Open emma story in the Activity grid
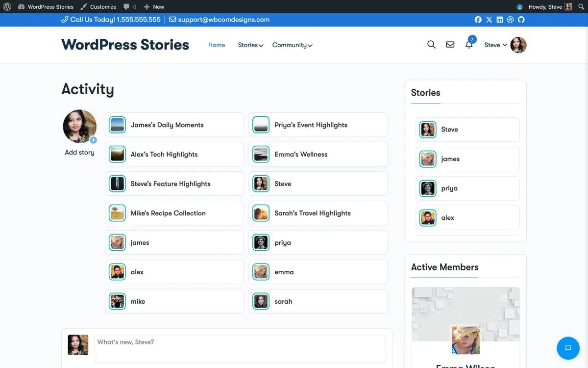Screen dimensions: 588x368 point(318,272)
